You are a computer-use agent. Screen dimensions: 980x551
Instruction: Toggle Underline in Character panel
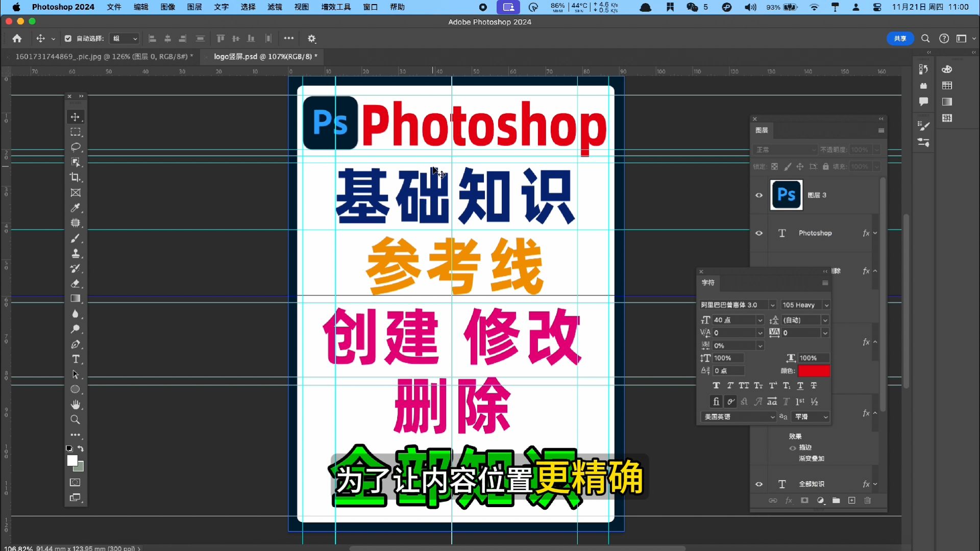(800, 386)
